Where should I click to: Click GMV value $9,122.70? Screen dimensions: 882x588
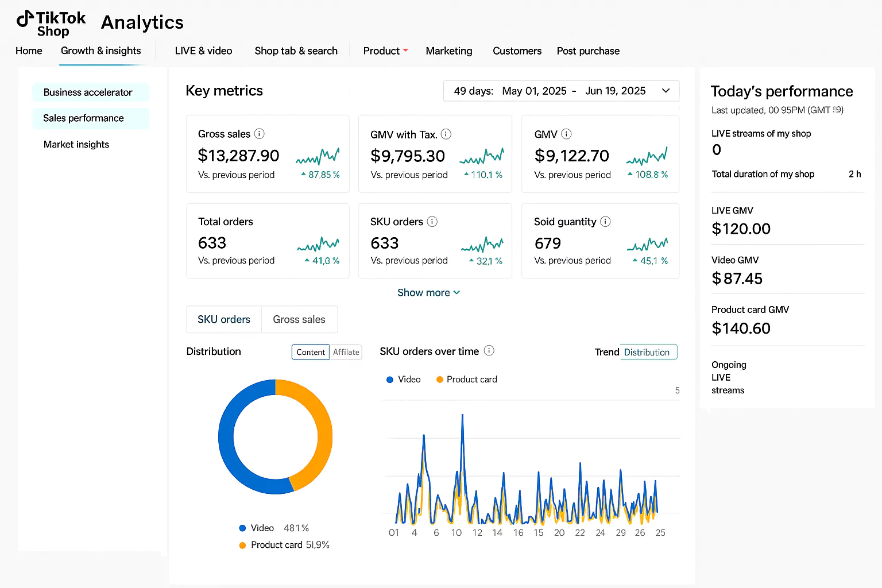tap(572, 156)
